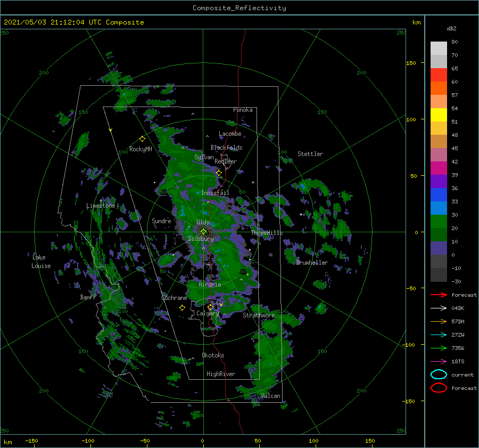Click the Composite_Reflectivity title text
The height and width of the screenshot is (448, 479).
[x=240, y=8]
